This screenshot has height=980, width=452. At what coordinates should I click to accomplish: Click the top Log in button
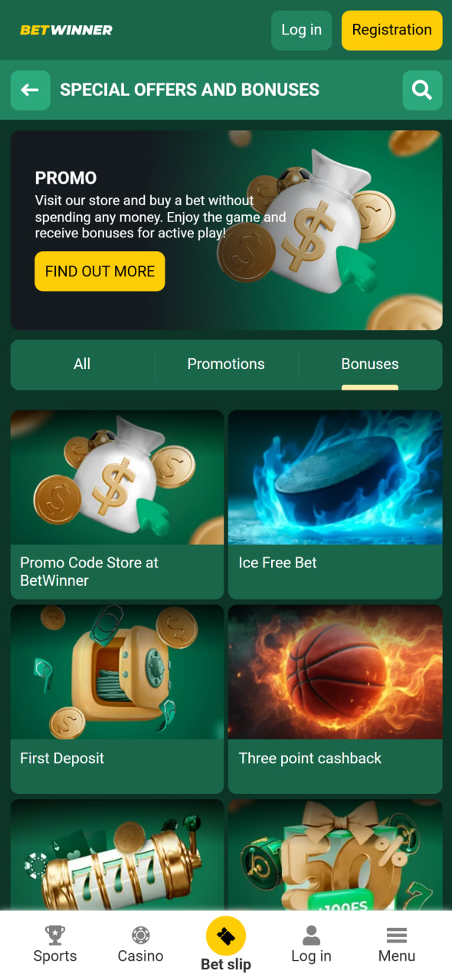pyautogui.click(x=302, y=31)
